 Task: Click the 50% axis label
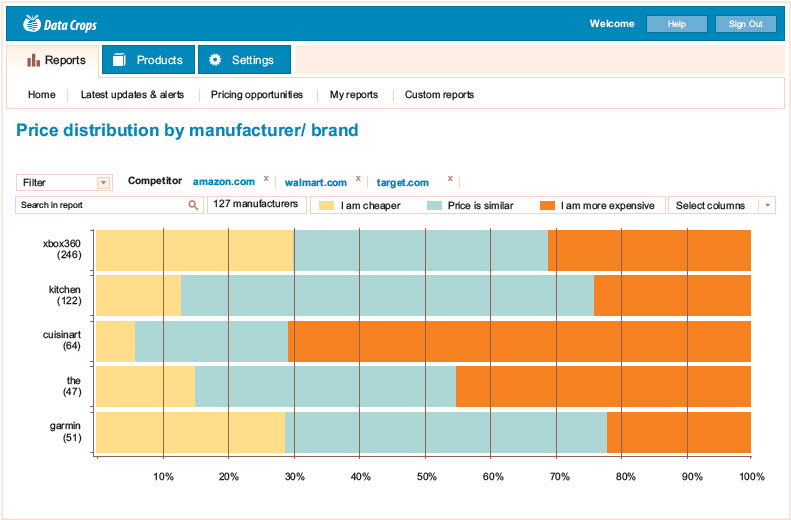426,477
